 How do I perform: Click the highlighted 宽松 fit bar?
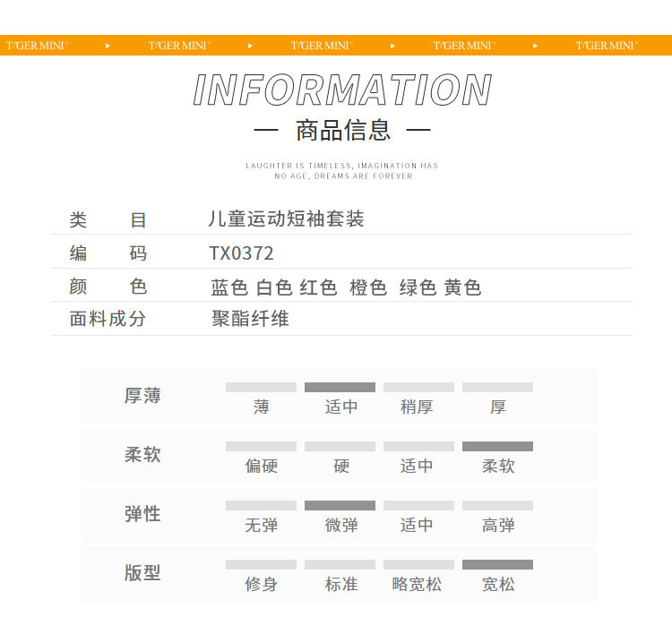tap(497, 565)
